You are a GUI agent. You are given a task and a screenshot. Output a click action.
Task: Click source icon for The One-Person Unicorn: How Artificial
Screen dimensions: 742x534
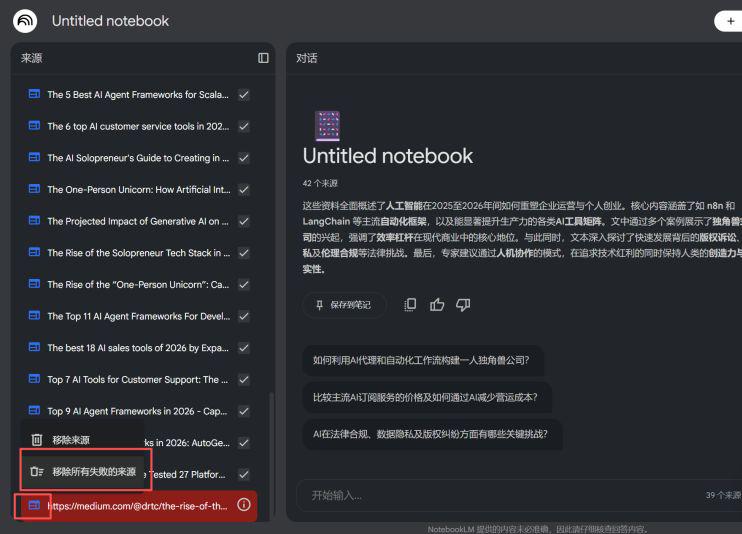tap(35, 189)
